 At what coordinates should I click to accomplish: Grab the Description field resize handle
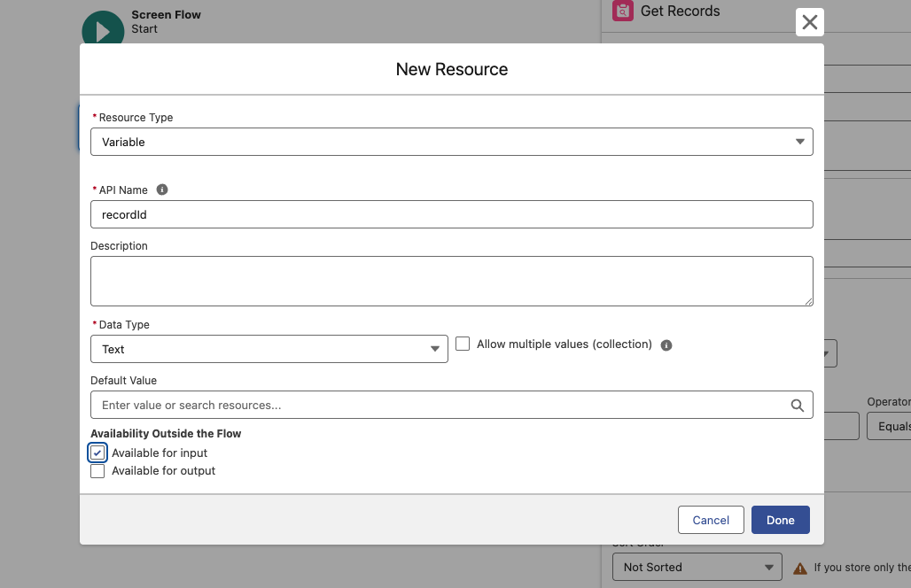[808, 301]
